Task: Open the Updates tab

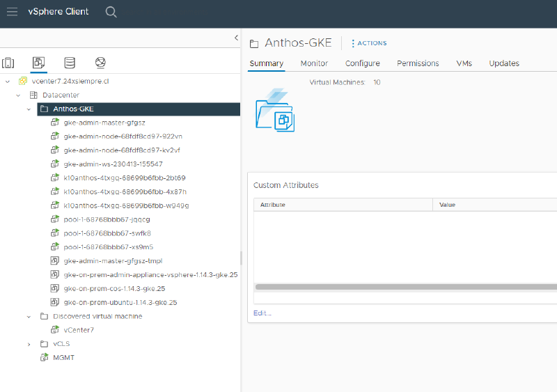Action: pos(504,63)
